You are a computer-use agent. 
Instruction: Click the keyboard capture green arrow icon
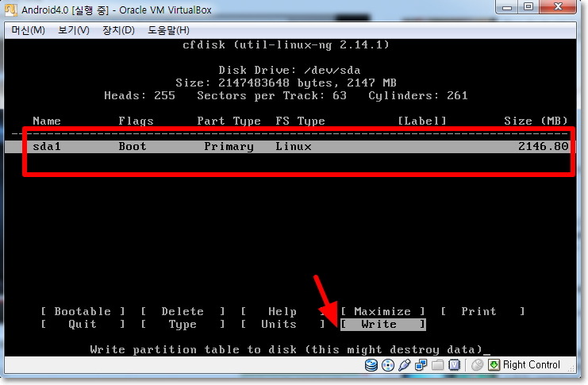[494, 365]
